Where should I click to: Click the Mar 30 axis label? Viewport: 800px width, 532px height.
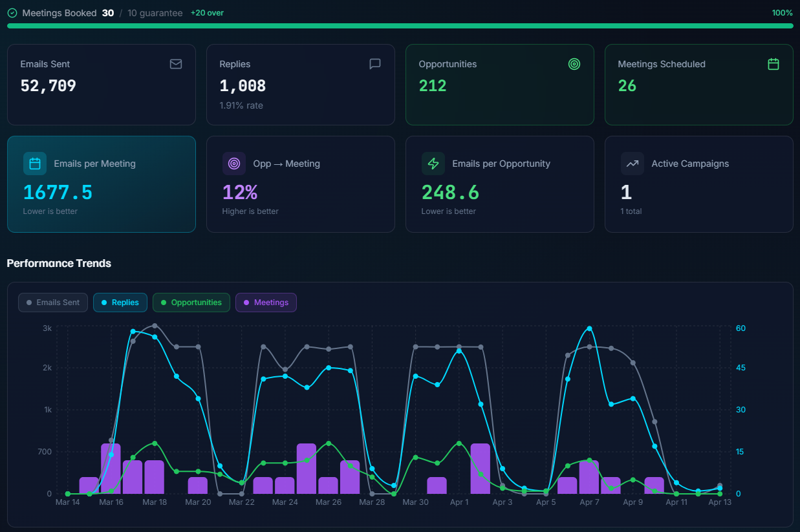(x=415, y=502)
